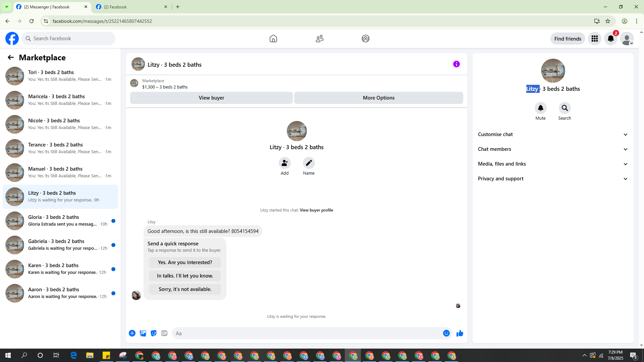The image size is (644, 362).
Task: Click the GIF chooser icon
Action: pyautogui.click(x=164, y=333)
